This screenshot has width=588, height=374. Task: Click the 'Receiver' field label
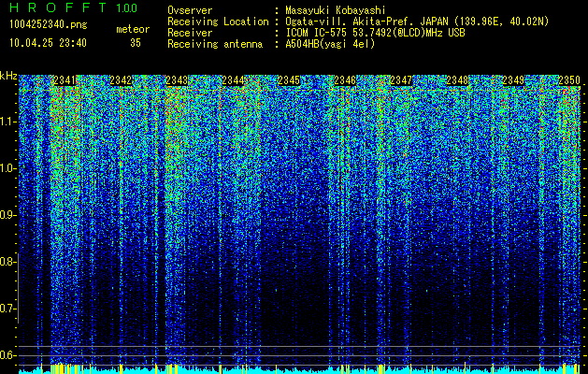[x=190, y=33]
